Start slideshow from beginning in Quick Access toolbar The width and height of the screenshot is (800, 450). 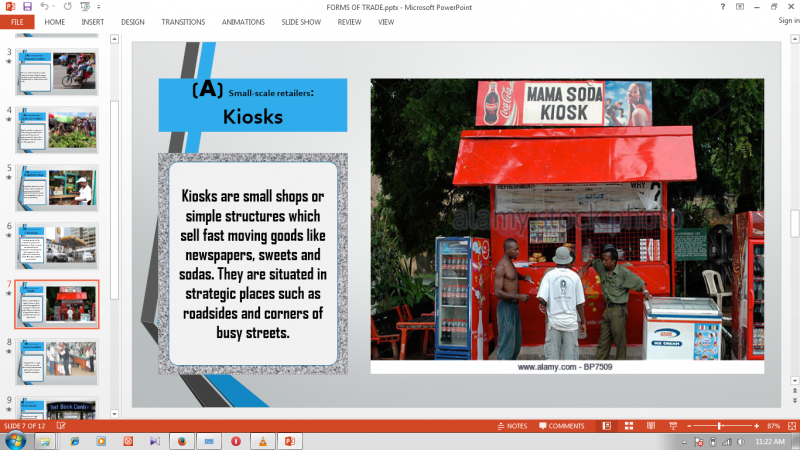point(85,7)
